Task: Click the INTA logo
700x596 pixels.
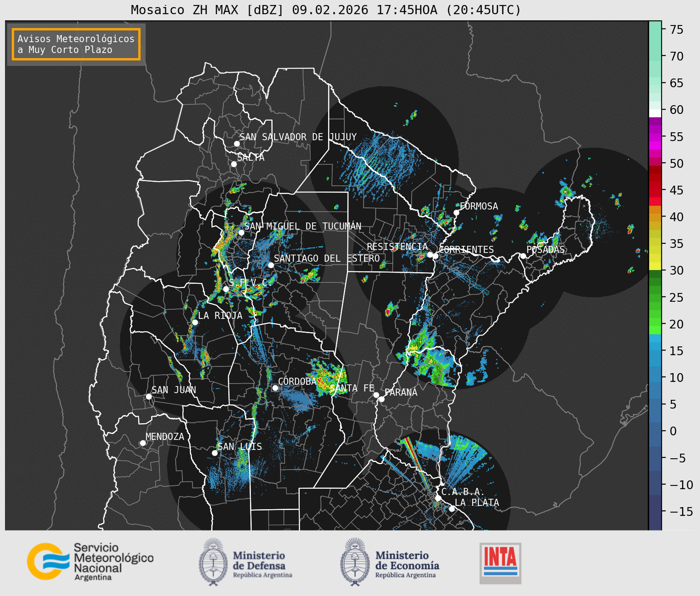Action: pyautogui.click(x=500, y=563)
